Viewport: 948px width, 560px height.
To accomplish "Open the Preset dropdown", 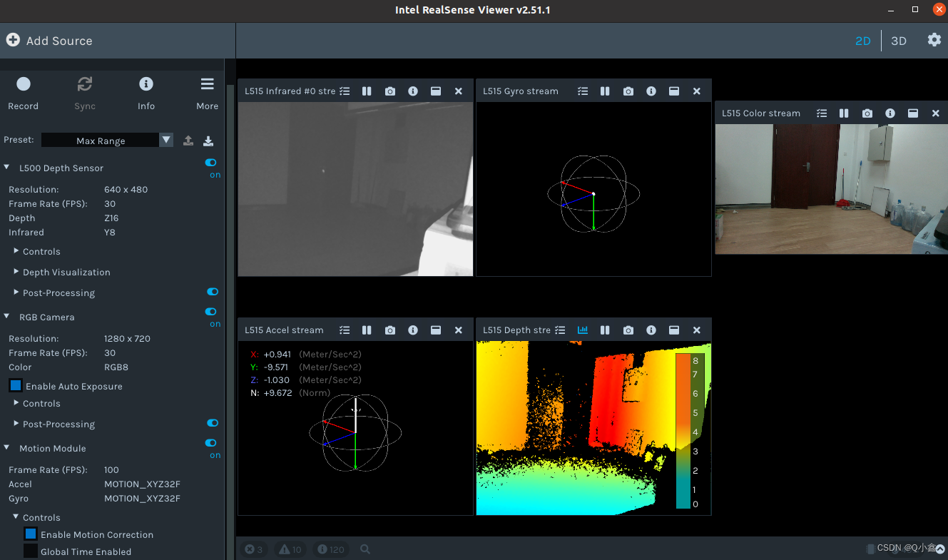I will [x=165, y=140].
